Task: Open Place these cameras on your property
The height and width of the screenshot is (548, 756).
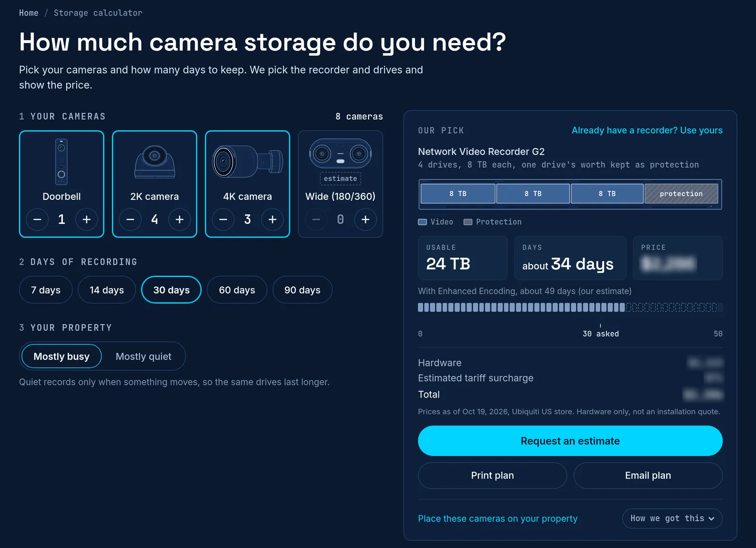Action: (498, 519)
